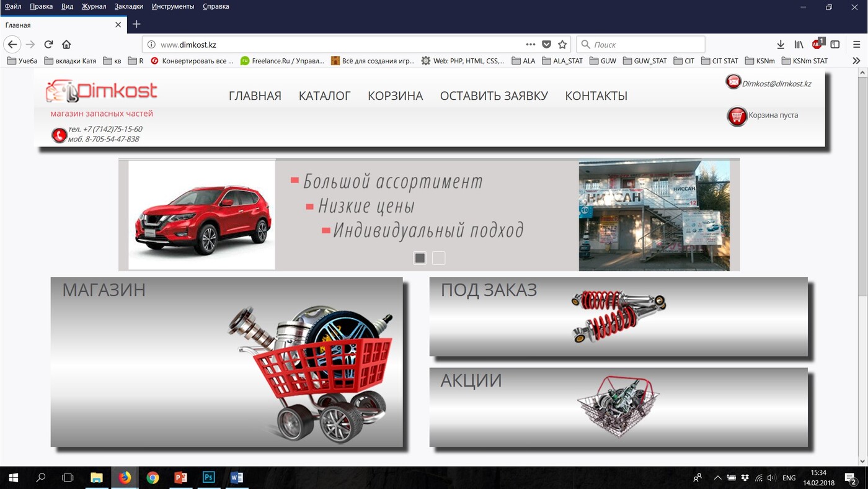Select the first banner slide indicator
The height and width of the screenshot is (489, 868).
click(x=420, y=258)
